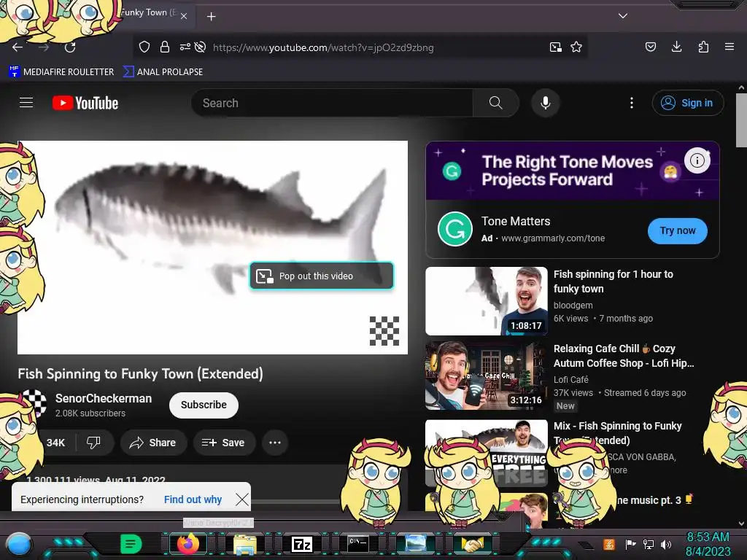
Task: Open the handshake icon in taskbar
Action: point(472,544)
